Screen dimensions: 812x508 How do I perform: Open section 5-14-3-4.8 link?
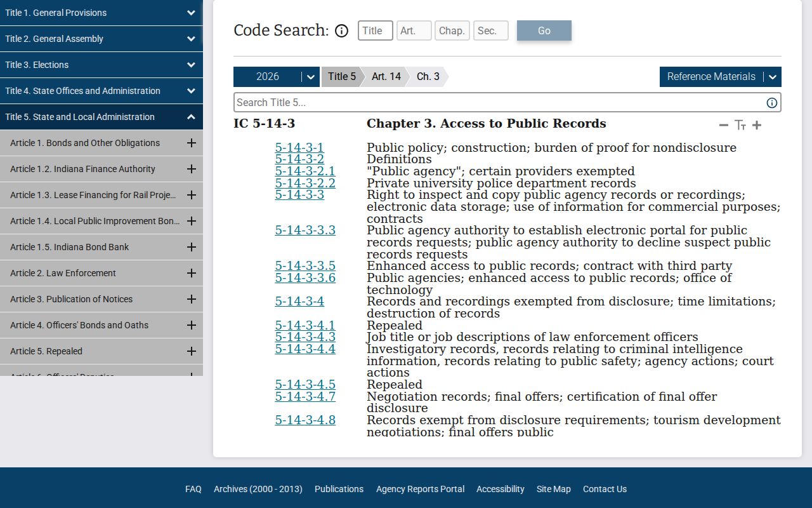pos(305,420)
